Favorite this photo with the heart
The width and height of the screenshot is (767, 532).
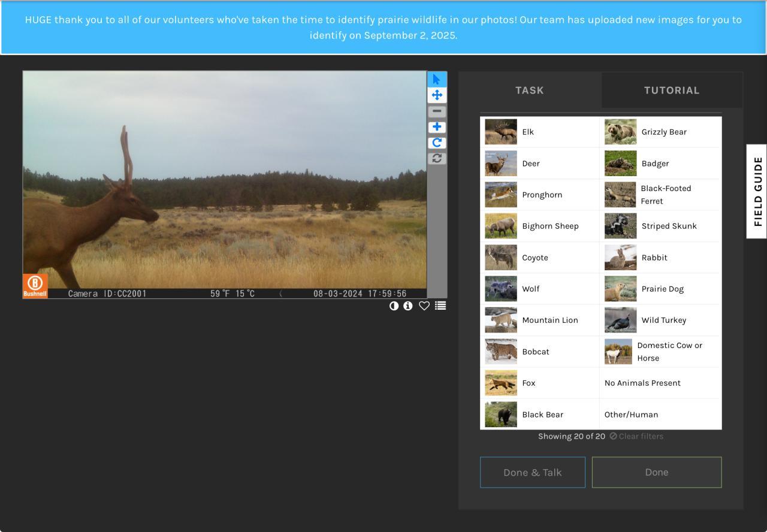tap(424, 306)
